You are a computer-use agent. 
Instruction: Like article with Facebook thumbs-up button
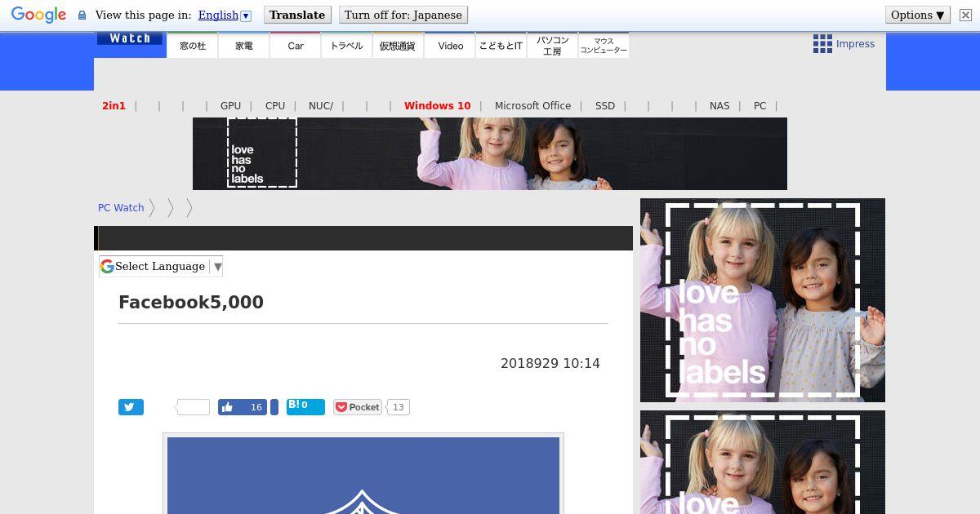tap(243, 407)
